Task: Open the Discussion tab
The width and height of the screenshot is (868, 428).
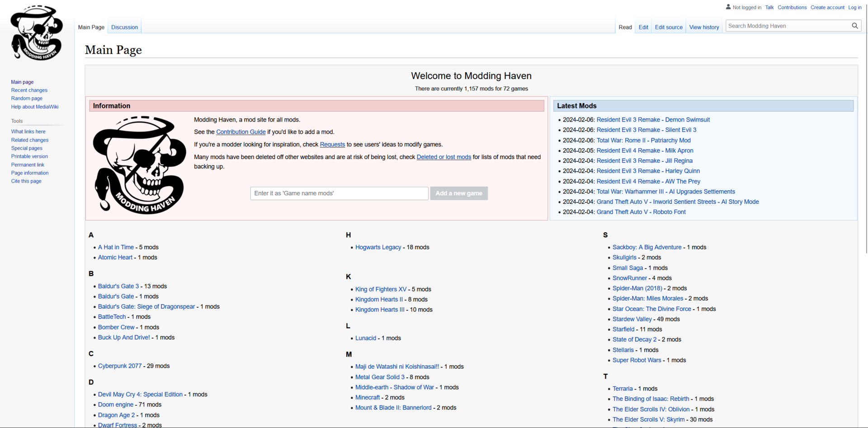Action: pos(124,27)
